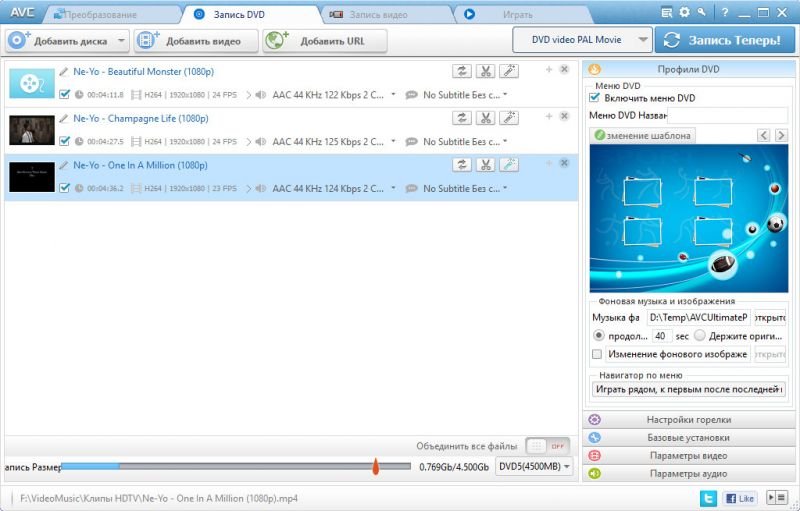Click the Facebook Like button
800x511 pixels.
(x=740, y=497)
